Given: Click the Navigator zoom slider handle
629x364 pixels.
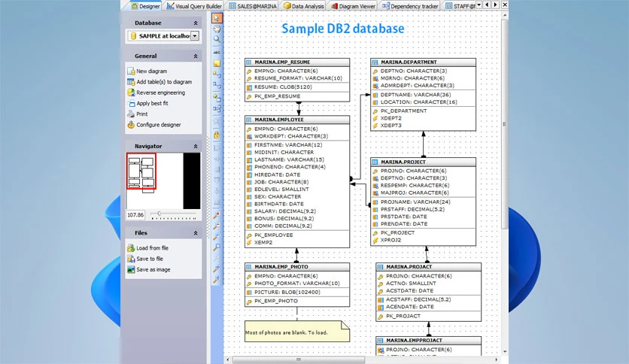Looking at the screenshot, I should click(x=160, y=214).
